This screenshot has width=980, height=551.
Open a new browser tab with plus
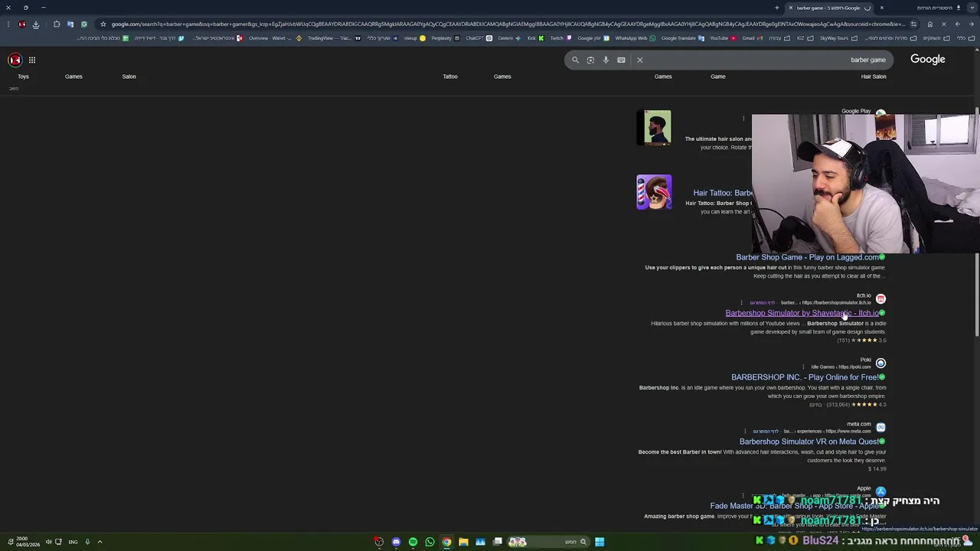click(776, 8)
